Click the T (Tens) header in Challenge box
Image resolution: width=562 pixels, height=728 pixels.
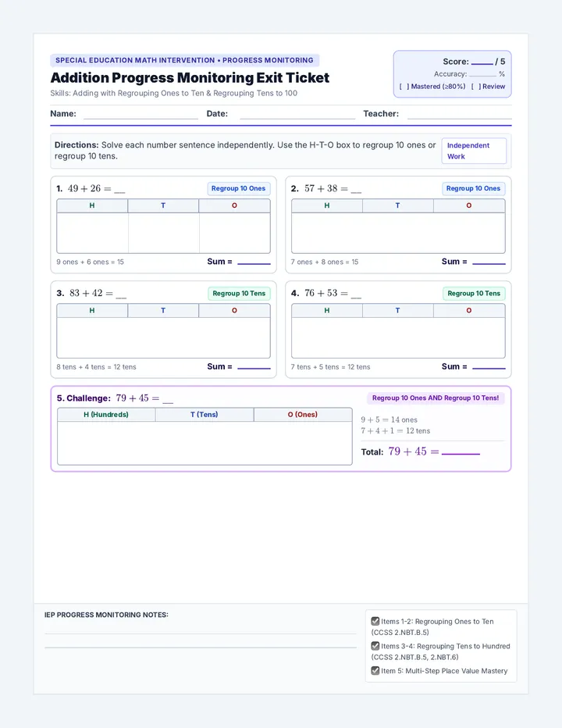tap(205, 415)
